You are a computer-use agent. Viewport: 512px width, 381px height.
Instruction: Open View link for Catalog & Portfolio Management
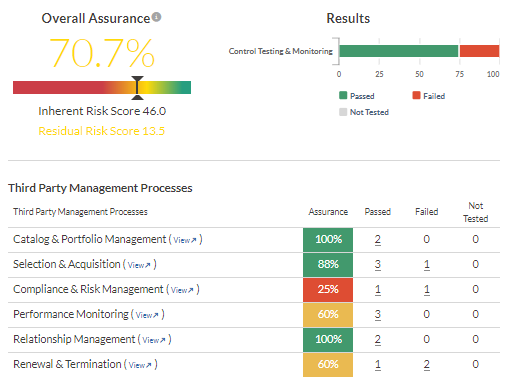(185, 240)
